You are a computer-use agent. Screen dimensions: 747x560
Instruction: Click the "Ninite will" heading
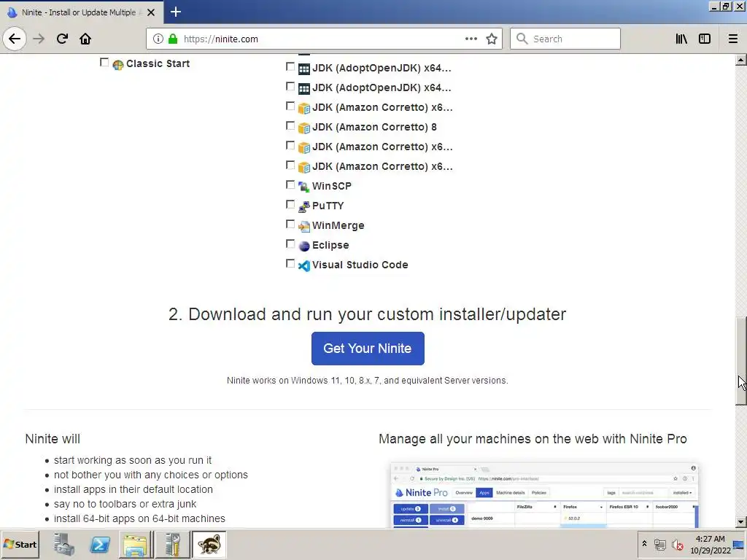coord(53,438)
